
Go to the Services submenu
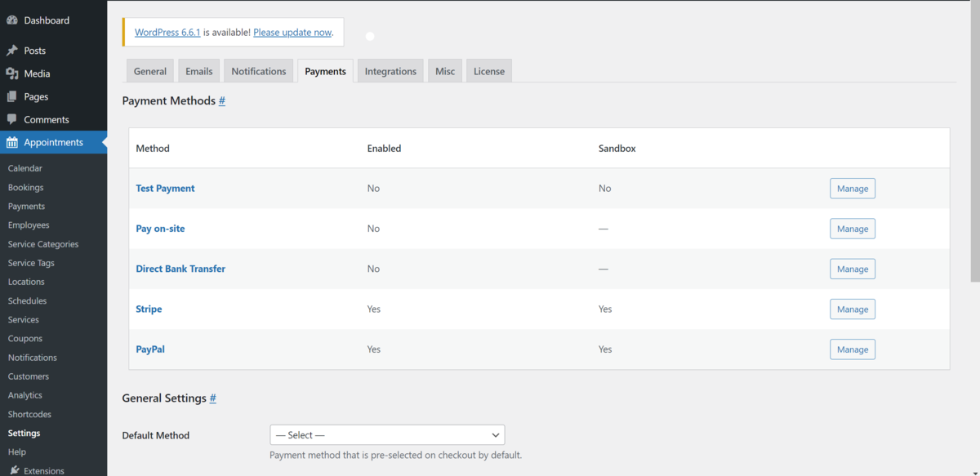tap(24, 320)
